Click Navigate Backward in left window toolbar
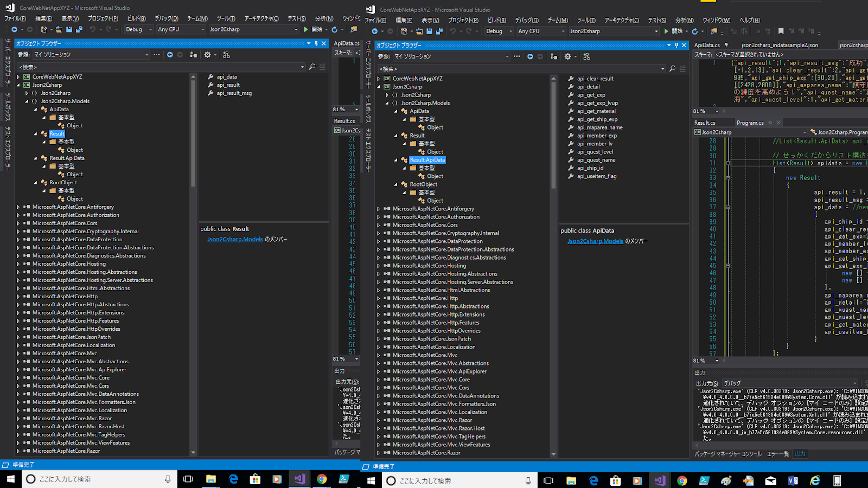Viewport: 868px width, 488px height. [x=14, y=29]
